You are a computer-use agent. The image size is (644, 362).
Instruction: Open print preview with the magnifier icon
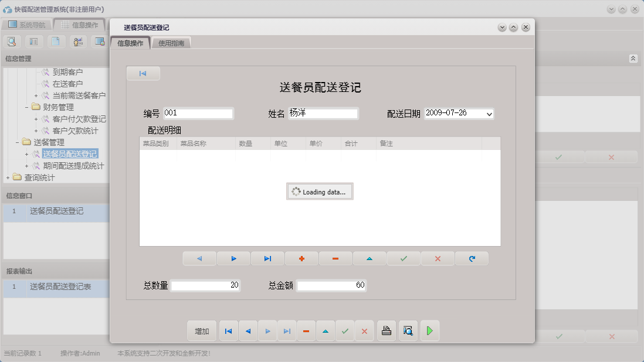pos(408,331)
